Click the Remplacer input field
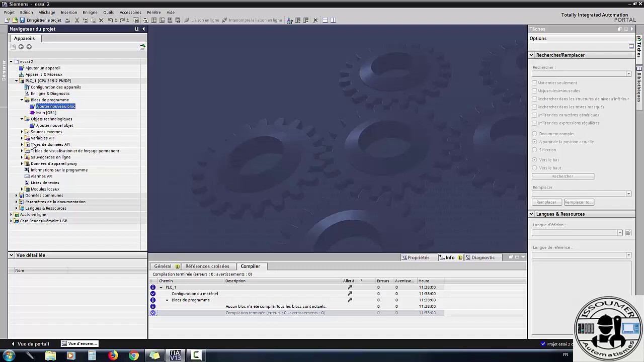 [579, 194]
